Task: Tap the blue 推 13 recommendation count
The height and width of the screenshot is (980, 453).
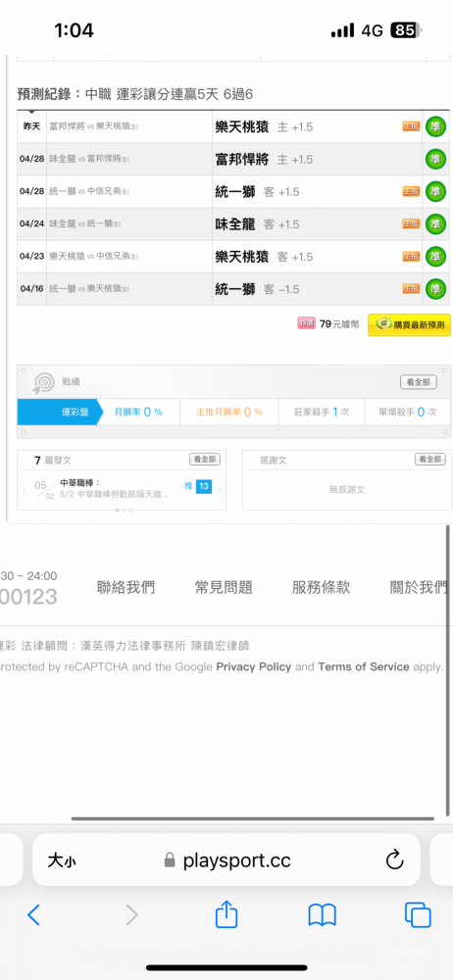Action: click(198, 486)
